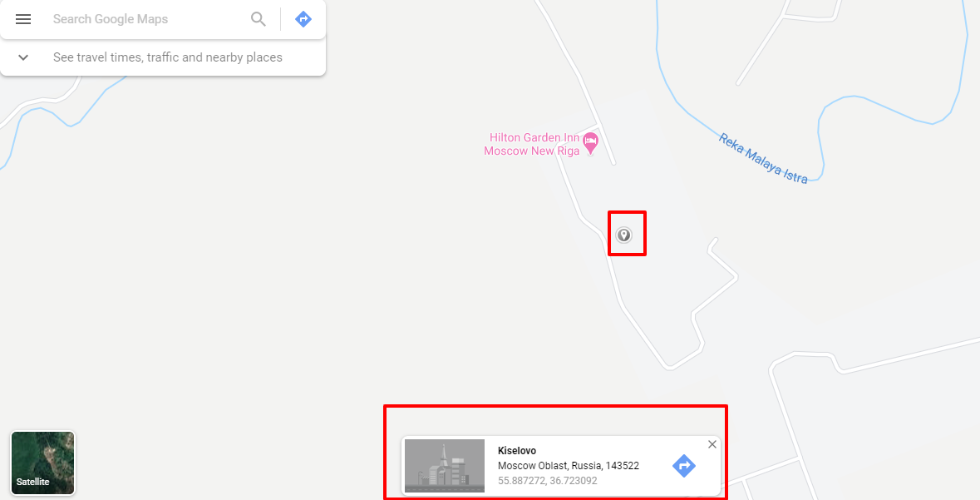Click the Hilton Garden Inn hotel pin

[x=590, y=144]
